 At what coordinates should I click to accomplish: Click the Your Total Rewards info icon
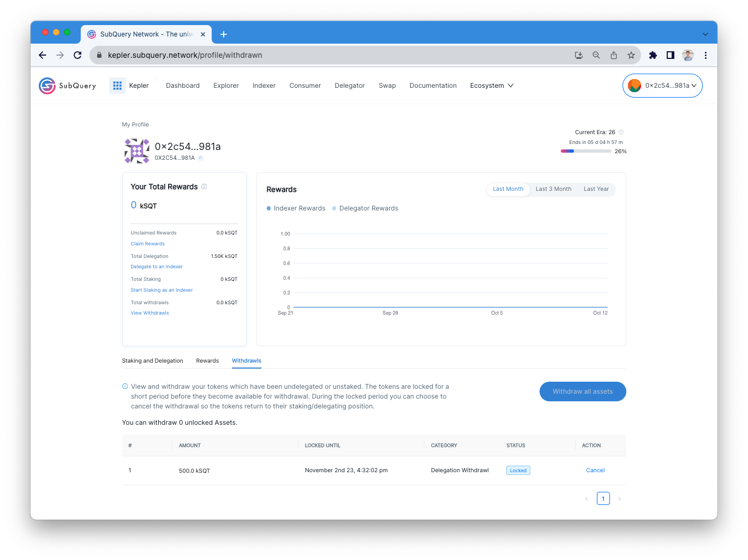[x=204, y=186]
